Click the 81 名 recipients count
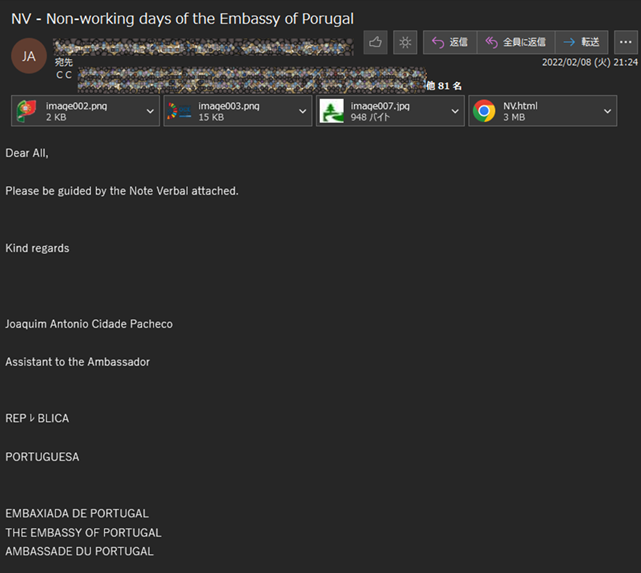Image resolution: width=641 pixels, height=573 pixels. click(449, 86)
